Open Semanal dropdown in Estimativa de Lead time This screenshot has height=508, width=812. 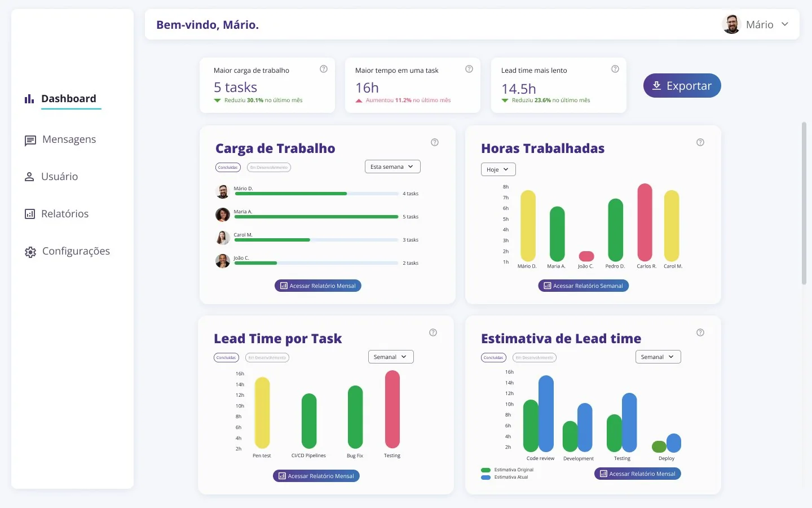coord(658,357)
